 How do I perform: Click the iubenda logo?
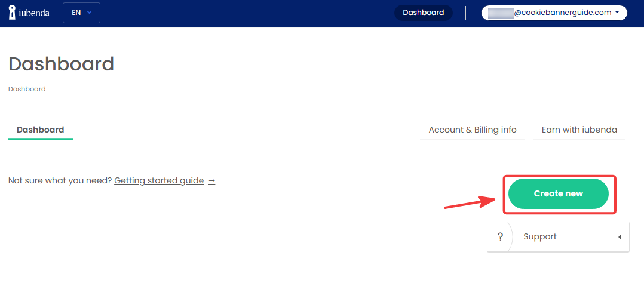[x=29, y=13]
